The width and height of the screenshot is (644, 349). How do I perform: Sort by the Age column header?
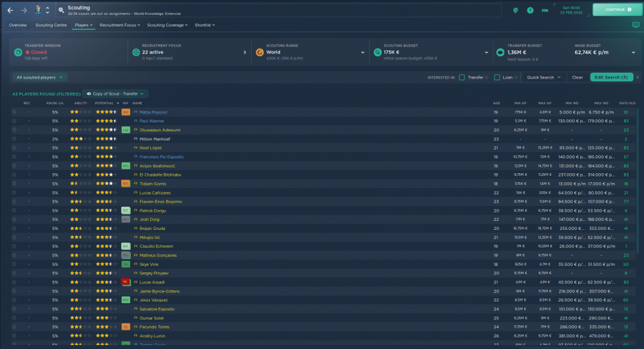496,103
